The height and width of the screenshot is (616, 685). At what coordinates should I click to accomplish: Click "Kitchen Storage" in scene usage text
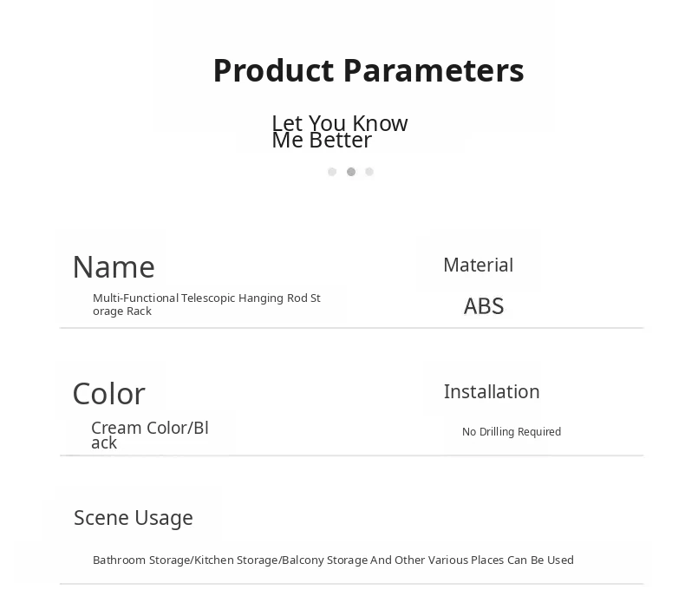[x=236, y=560]
